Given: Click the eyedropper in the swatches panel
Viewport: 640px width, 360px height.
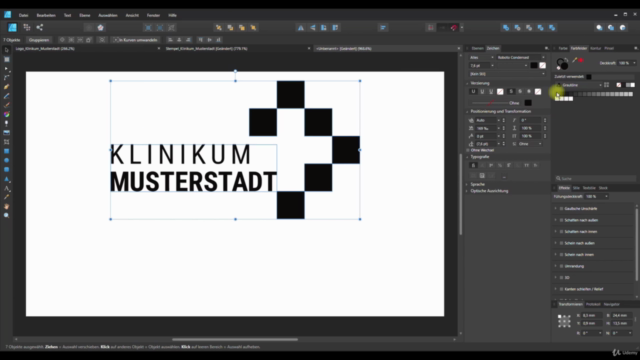Looking at the screenshot, I should tap(574, 60).
